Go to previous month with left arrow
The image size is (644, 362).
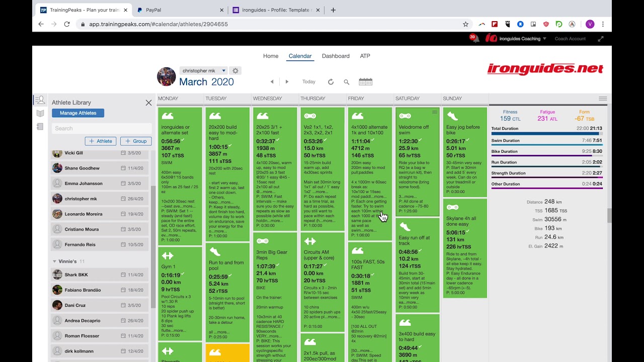272,81
